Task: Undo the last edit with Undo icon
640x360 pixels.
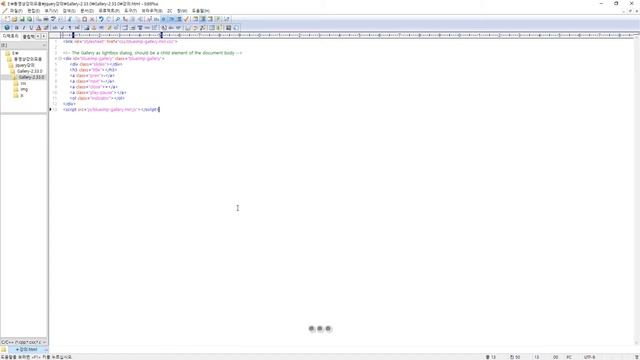Action: pos(101,19)
